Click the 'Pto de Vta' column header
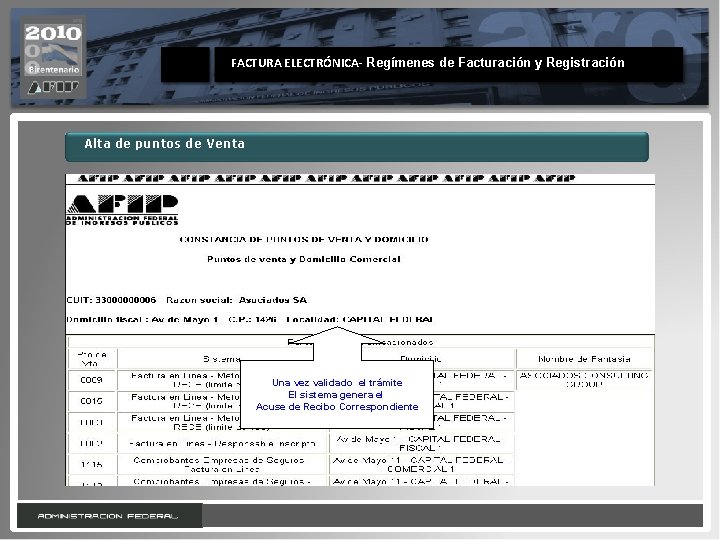 pyautogui.click(x=91, y=359)
